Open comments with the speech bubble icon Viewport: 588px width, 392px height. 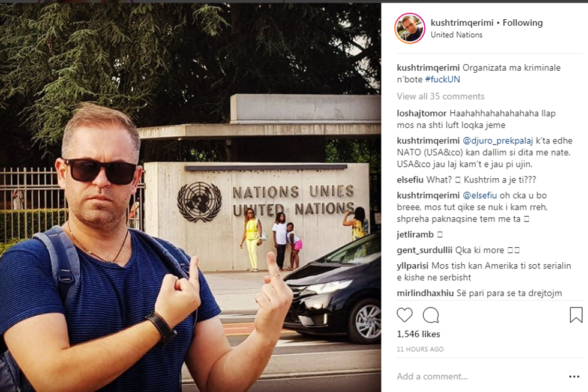pos(431,315)
